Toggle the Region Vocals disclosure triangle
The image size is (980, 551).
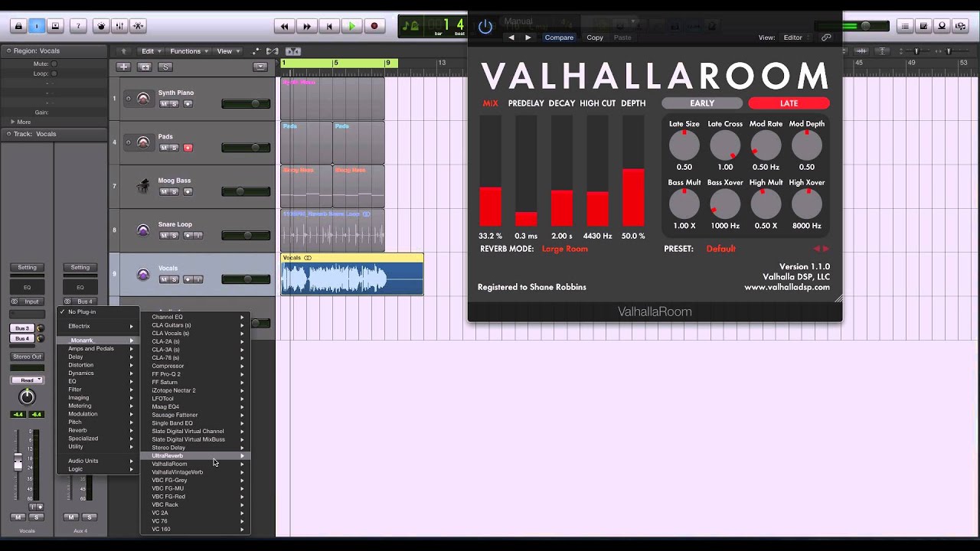tap(8, 51)
